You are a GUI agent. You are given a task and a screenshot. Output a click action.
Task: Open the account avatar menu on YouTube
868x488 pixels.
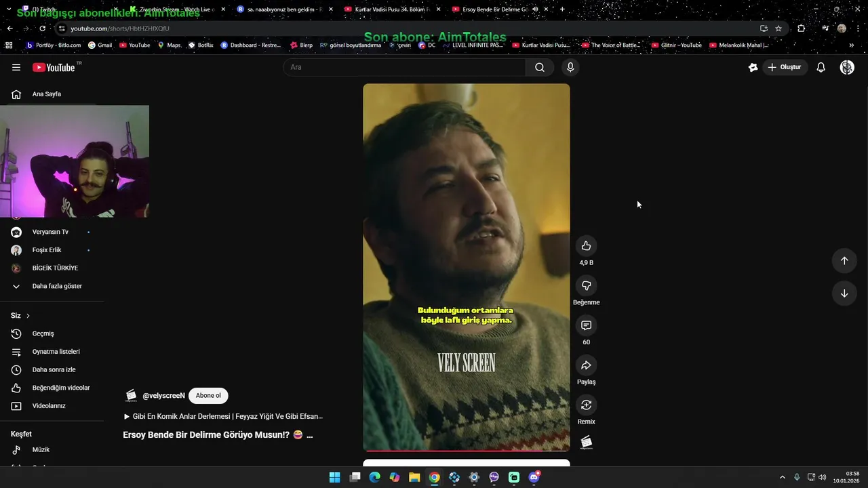click(847, 67)
